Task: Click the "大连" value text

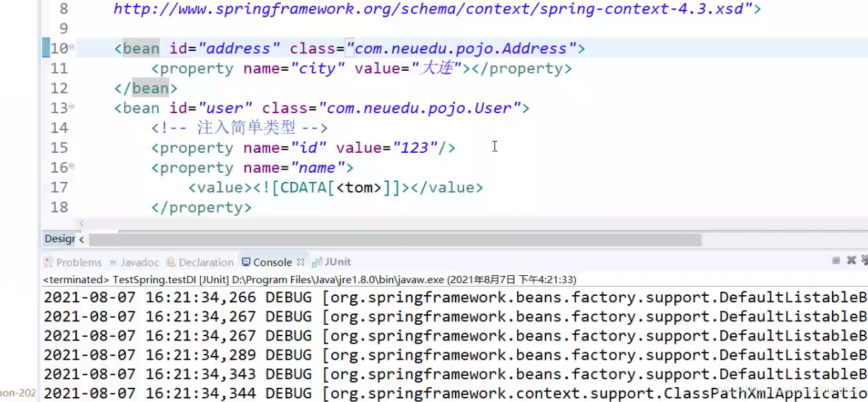Action: coord(437,69)
